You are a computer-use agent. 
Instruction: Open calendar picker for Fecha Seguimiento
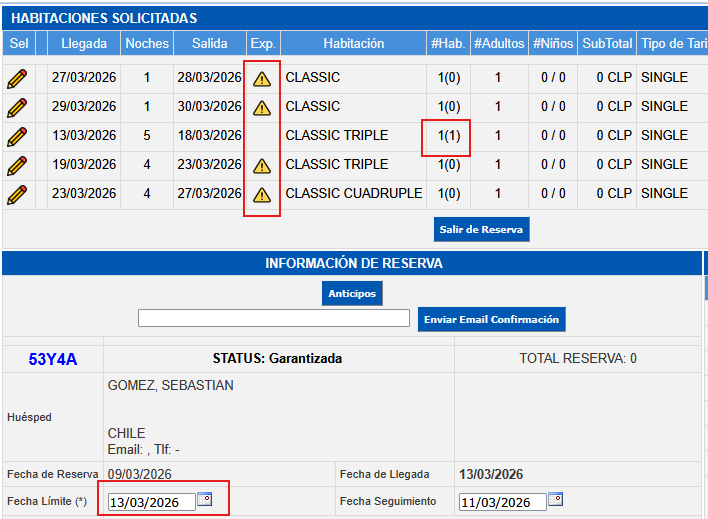(x=555, y=500)
